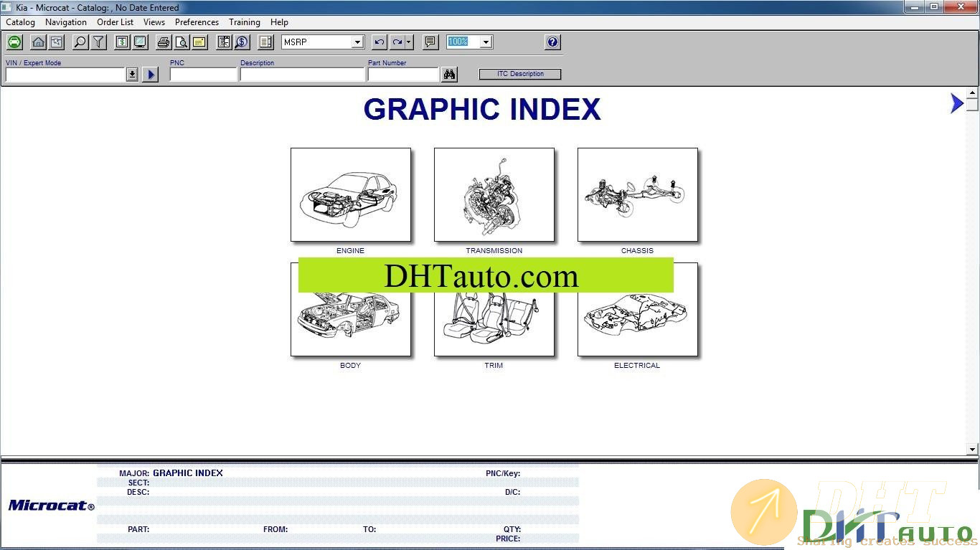980x550 pixels.
Task: Open the Preferences menu
Action: click(197, 22)
